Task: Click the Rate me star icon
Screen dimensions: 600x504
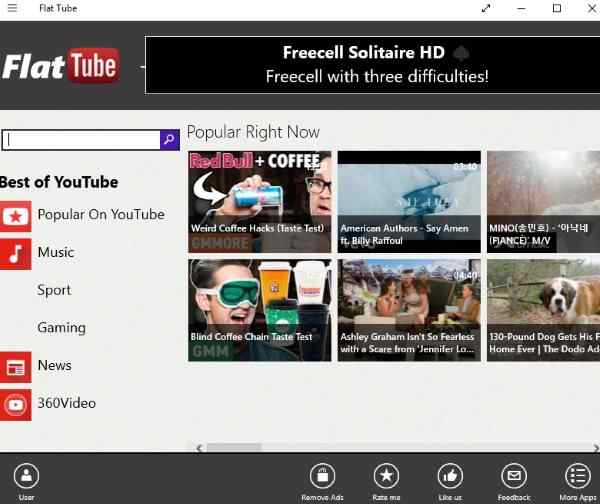Action: coord(386,476)
